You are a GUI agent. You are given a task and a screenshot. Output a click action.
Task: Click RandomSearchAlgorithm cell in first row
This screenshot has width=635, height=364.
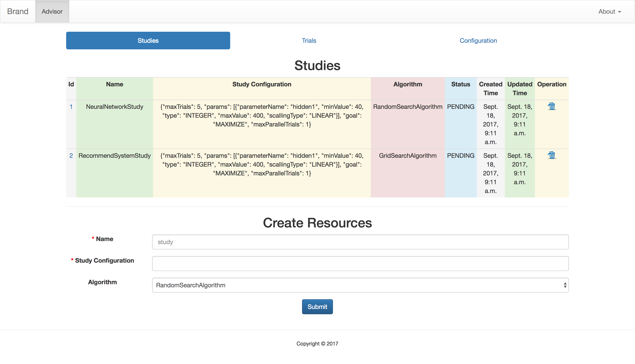click(x=407, y=107)
